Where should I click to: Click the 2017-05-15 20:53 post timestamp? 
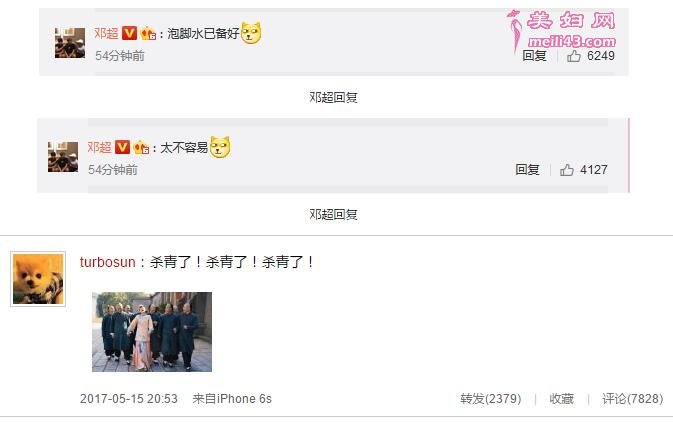(x=129, y=399)
